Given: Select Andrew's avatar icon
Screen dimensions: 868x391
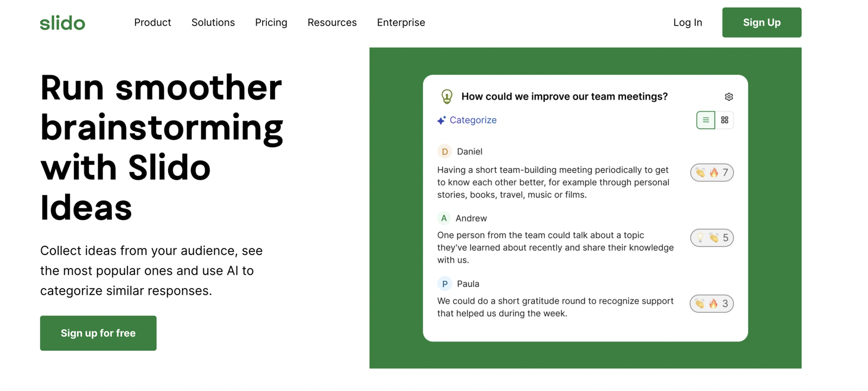Looking at the screenshot, I should [x=444, y=218].
